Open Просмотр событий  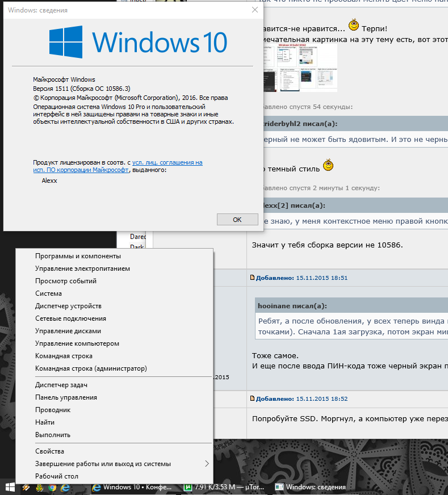point(114,281)
